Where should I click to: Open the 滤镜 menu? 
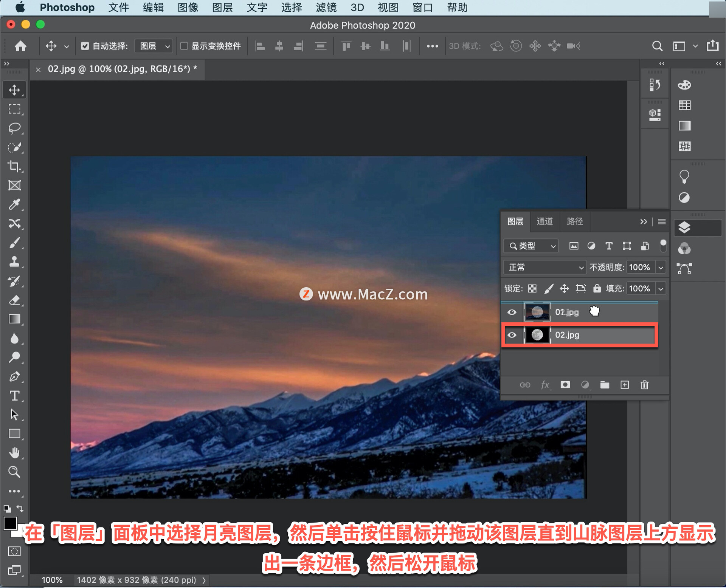326,8
